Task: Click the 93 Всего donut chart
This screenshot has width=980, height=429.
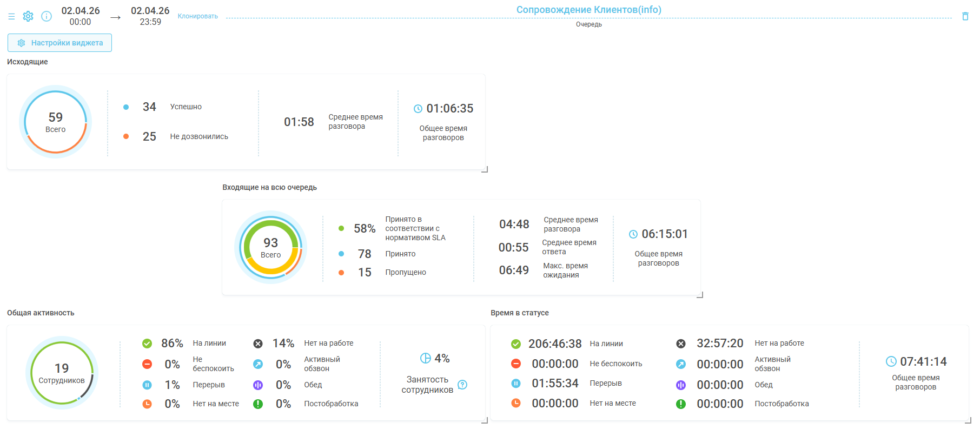Action: tap(270, 247)
